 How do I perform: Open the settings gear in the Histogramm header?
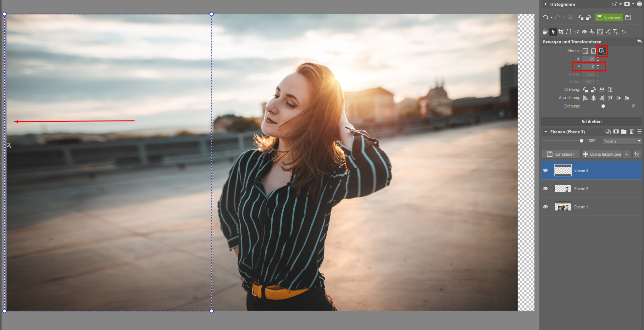[639, 4]
